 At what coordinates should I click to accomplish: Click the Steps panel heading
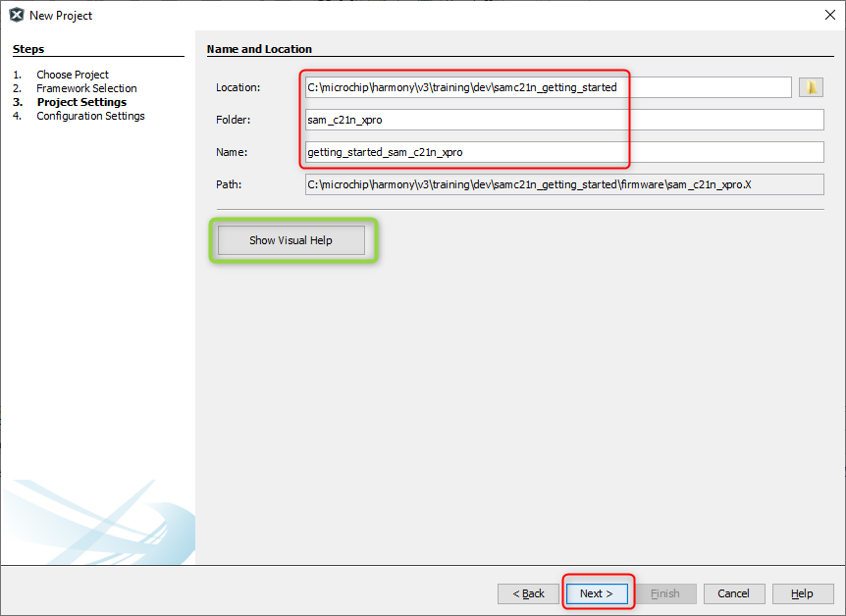pyautogui.click(x=28, y=49)
